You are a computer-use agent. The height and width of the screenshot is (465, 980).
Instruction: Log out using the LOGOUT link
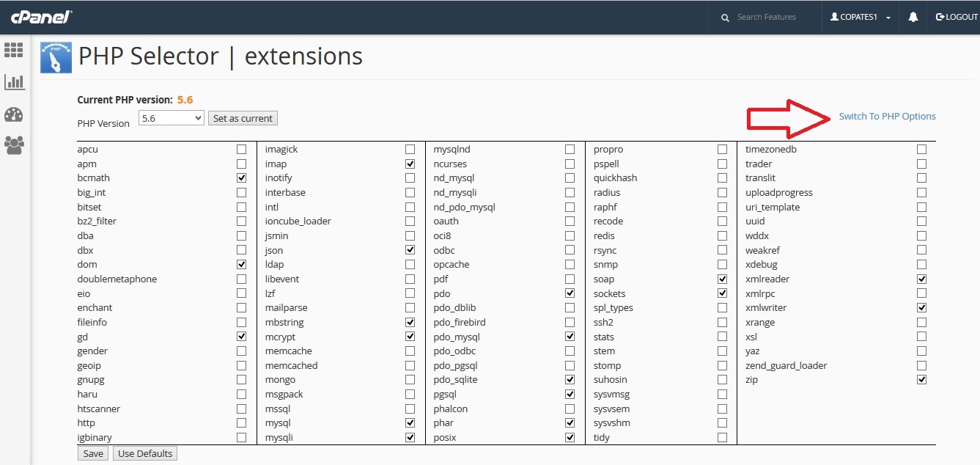(957, 17)
